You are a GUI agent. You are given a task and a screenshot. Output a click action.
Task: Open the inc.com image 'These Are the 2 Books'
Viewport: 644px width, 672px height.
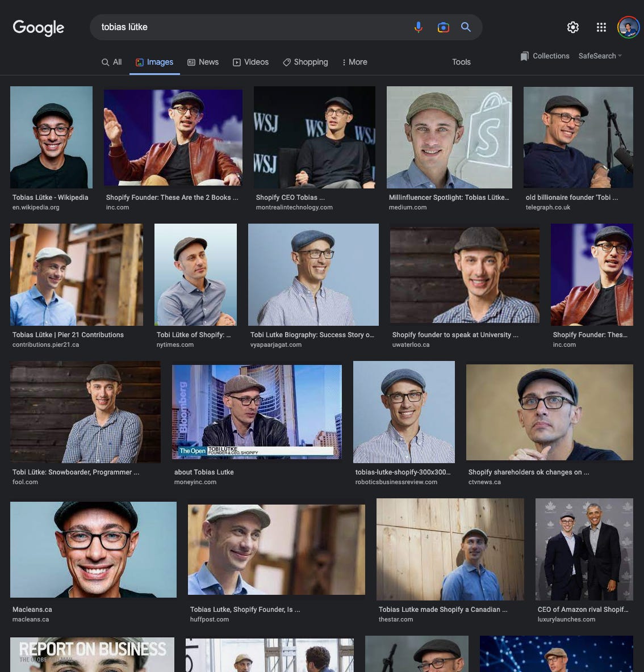click(x=173, y=137)
